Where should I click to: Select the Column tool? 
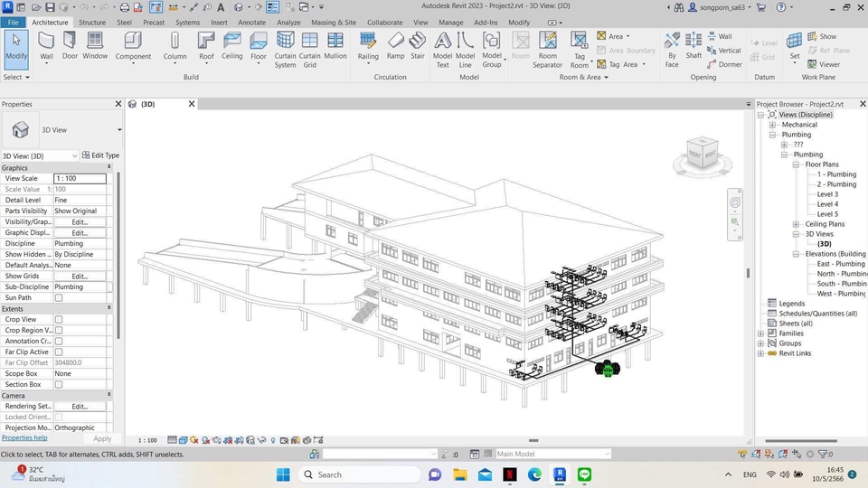(x=175, y=46)
